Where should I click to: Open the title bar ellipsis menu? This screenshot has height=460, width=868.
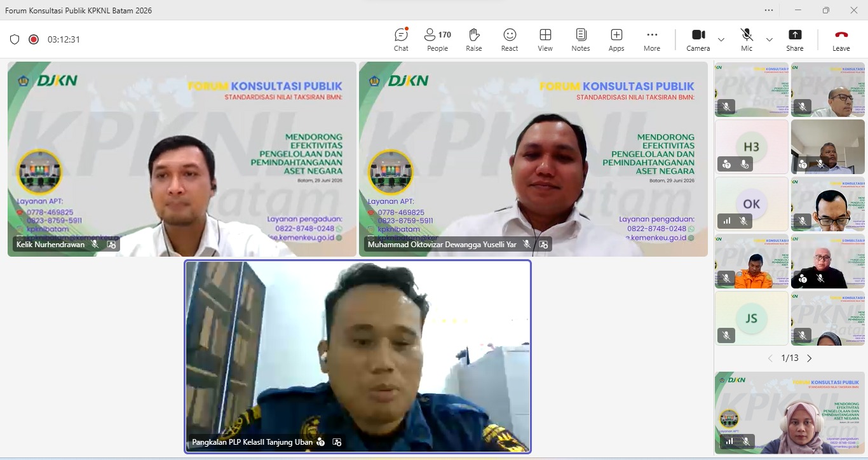pyautogui.click(x=769, y=10)
